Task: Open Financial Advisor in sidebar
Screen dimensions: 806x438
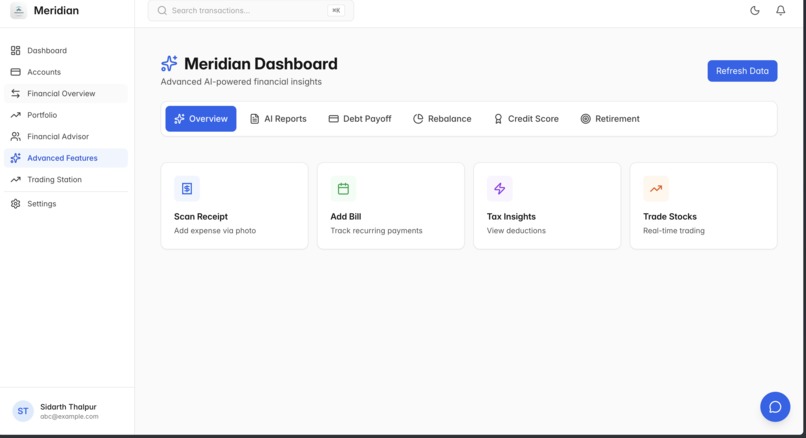Action: (x=66, y=136)
